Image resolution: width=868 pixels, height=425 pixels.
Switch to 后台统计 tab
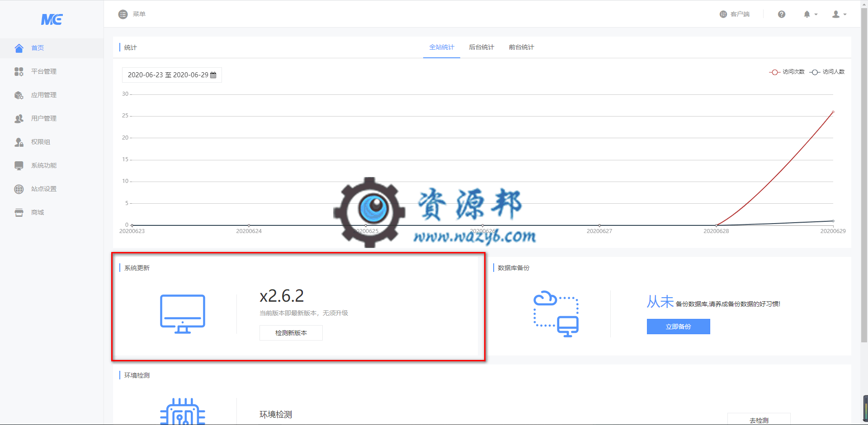[x=481, y=47]
